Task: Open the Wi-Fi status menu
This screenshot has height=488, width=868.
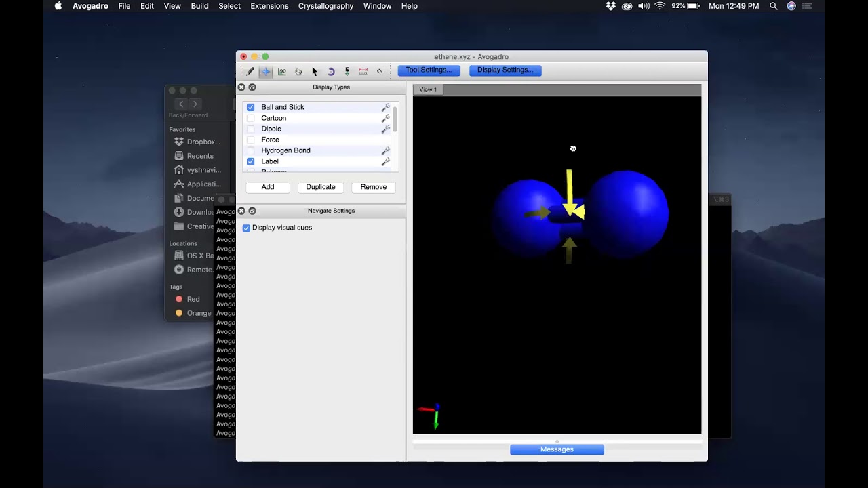Action: pos(660,6)
